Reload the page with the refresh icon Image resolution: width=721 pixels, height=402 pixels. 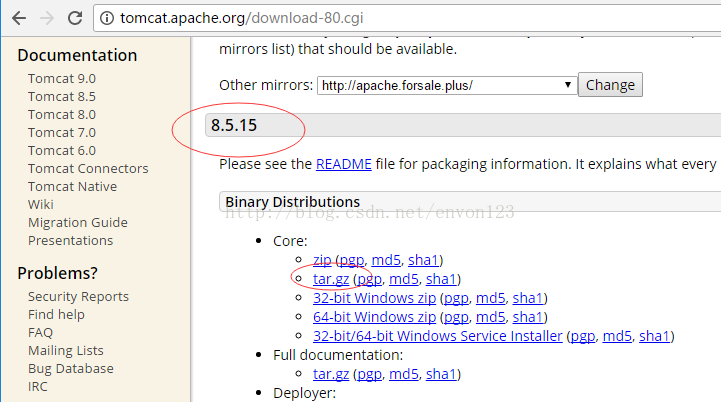click(x=74, y=18)
